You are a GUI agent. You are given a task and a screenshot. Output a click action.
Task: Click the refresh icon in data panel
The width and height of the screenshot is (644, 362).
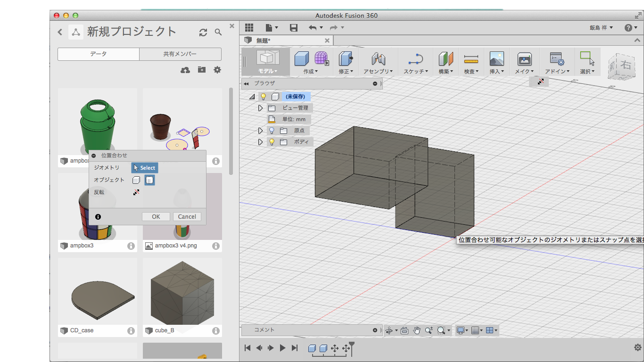203,32
